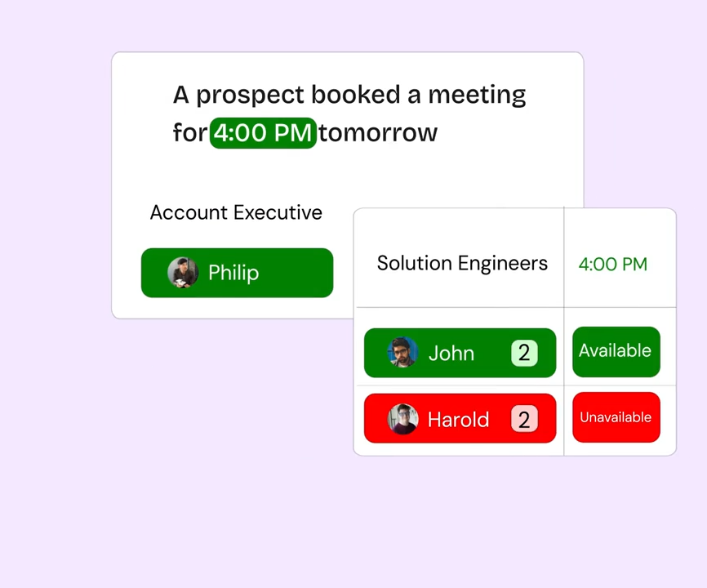Select the Harold name in red pill

tap(458, 419)
